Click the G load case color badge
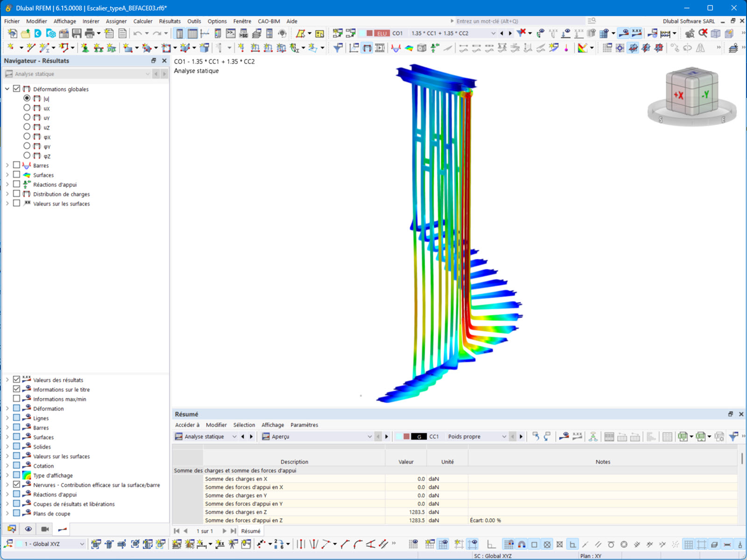The height and width of the screenshot is (560, 747). [419, 436]
